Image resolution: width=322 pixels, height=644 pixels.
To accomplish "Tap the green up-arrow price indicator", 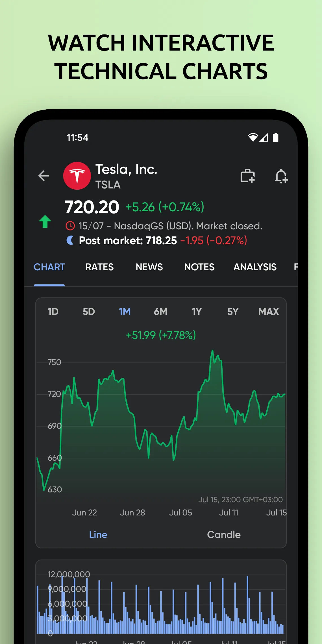I will point(45,221).
